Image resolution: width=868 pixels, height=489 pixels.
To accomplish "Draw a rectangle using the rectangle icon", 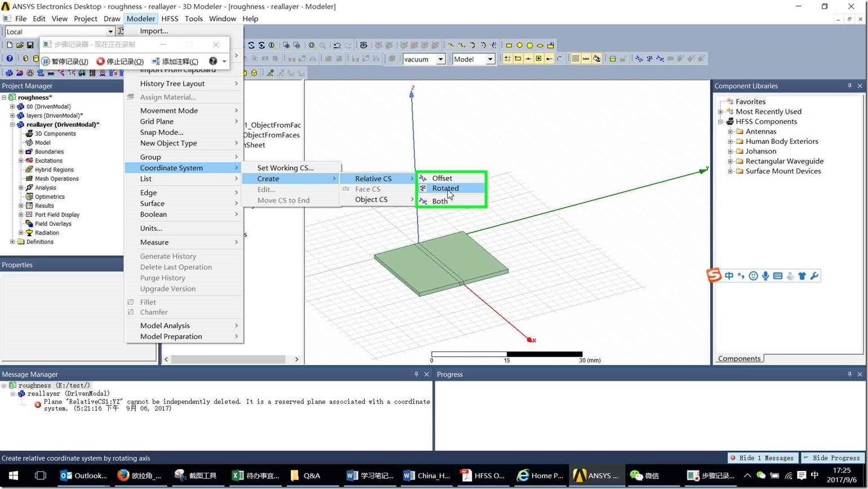I will (509, 45).
